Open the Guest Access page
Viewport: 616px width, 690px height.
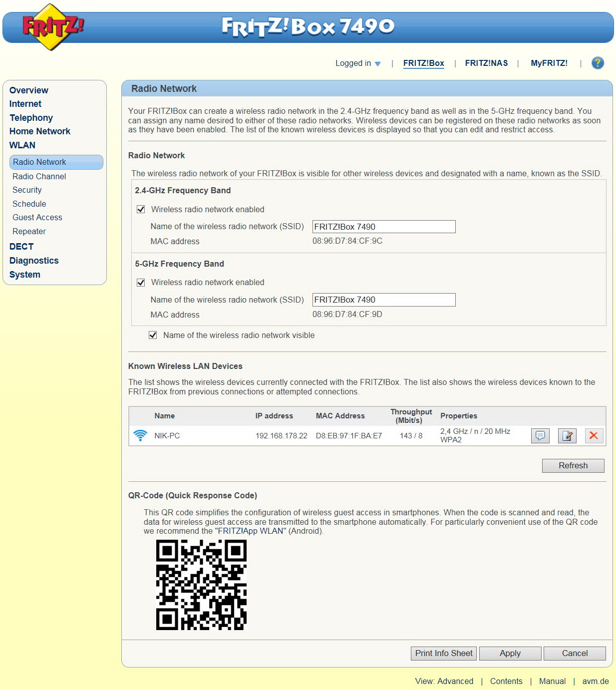coord(37,218)
